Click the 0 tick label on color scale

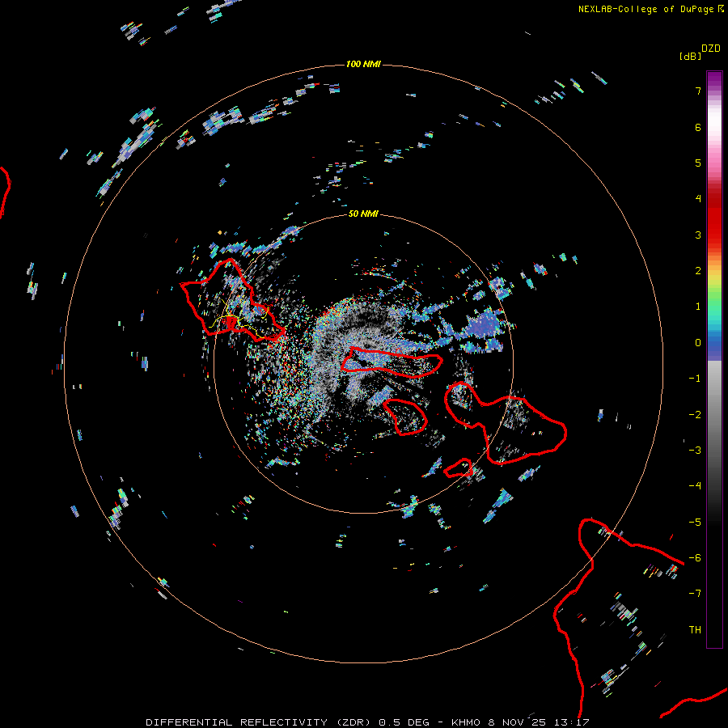(x=698, y=343)
